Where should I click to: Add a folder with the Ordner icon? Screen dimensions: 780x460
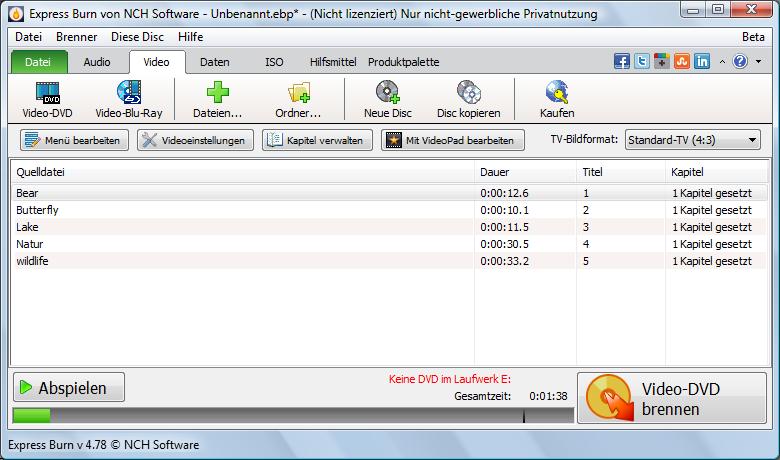coord(298,99)
